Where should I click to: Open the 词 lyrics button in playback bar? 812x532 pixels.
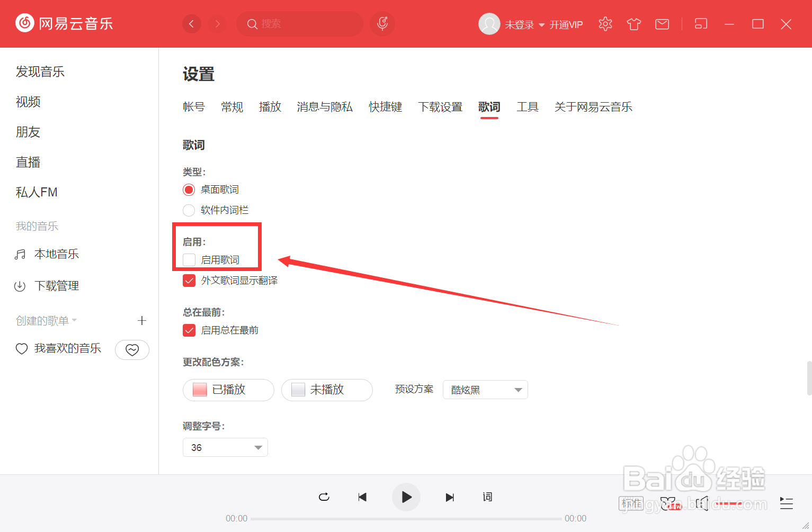coord(487,497)
